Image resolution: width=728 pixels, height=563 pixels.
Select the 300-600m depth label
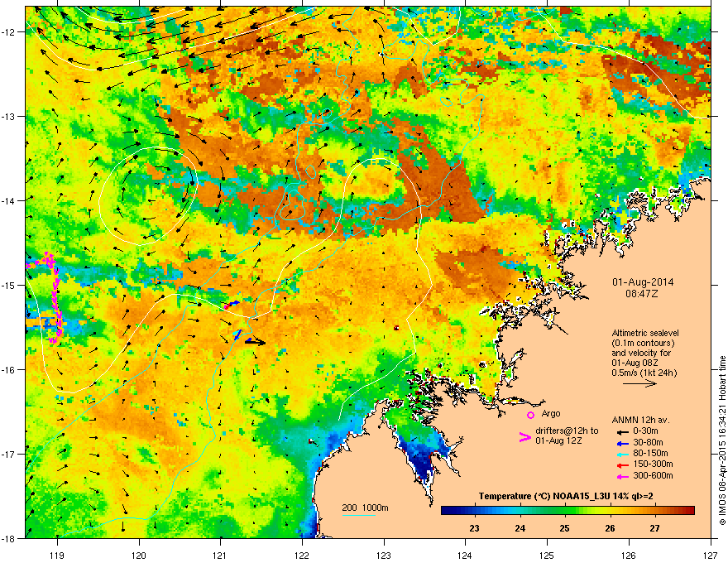[x=653, y=475]
